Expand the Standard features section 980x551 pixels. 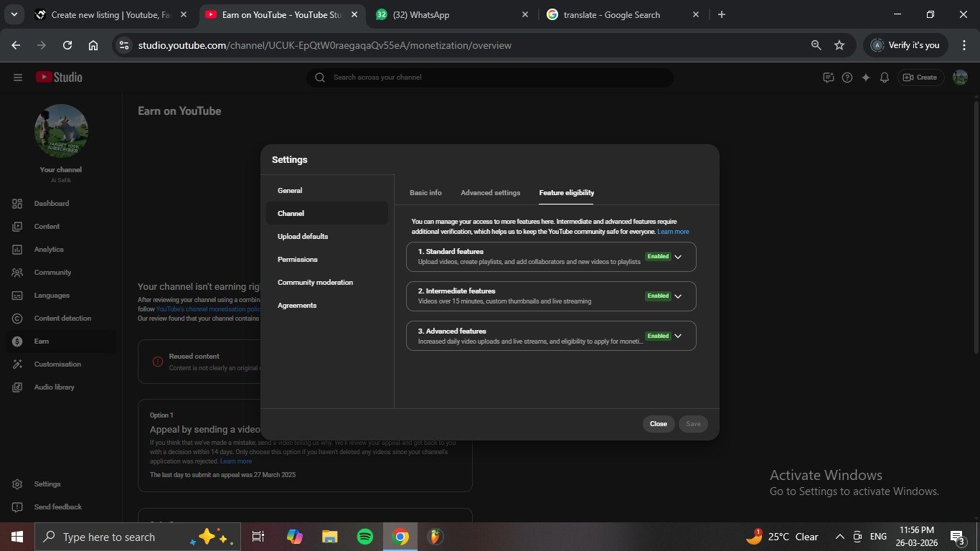(678, 257)
